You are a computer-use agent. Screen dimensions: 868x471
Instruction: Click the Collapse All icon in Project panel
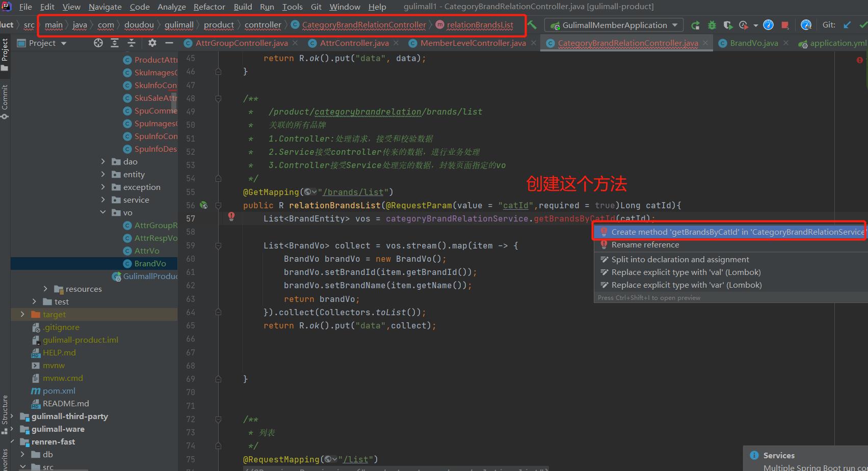(x=131, y=43)
